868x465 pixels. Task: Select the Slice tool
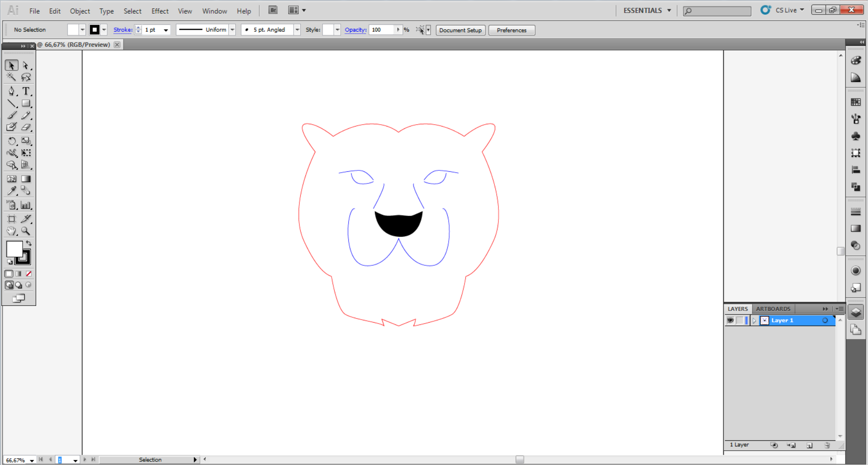pyautogui.click(x=26, y=219)
